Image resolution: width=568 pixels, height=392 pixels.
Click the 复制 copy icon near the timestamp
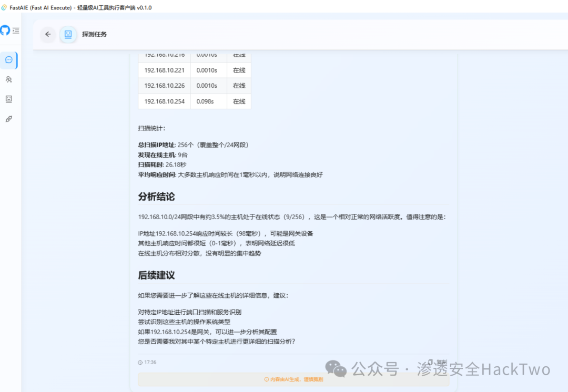pyautogui.click(x=430, y=361)
